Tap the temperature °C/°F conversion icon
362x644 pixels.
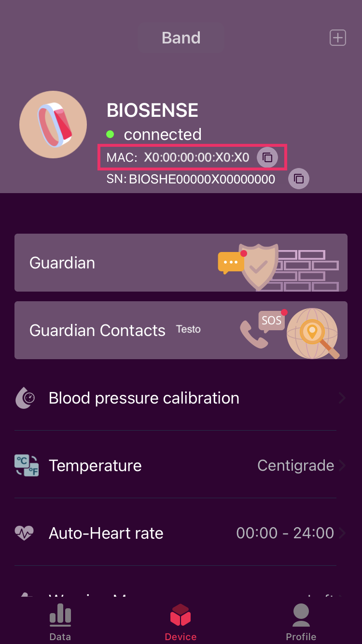pyautogui.click(x=27, y=465)
